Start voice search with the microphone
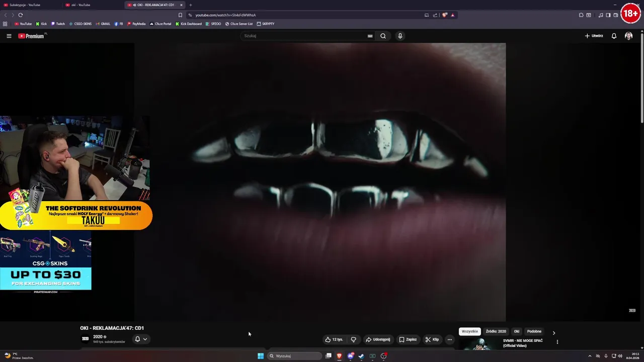 tap(400, 36)
